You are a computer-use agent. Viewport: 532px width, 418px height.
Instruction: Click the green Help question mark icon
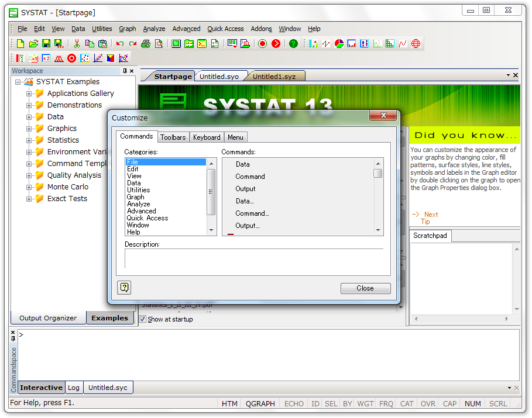coord(293,44)
